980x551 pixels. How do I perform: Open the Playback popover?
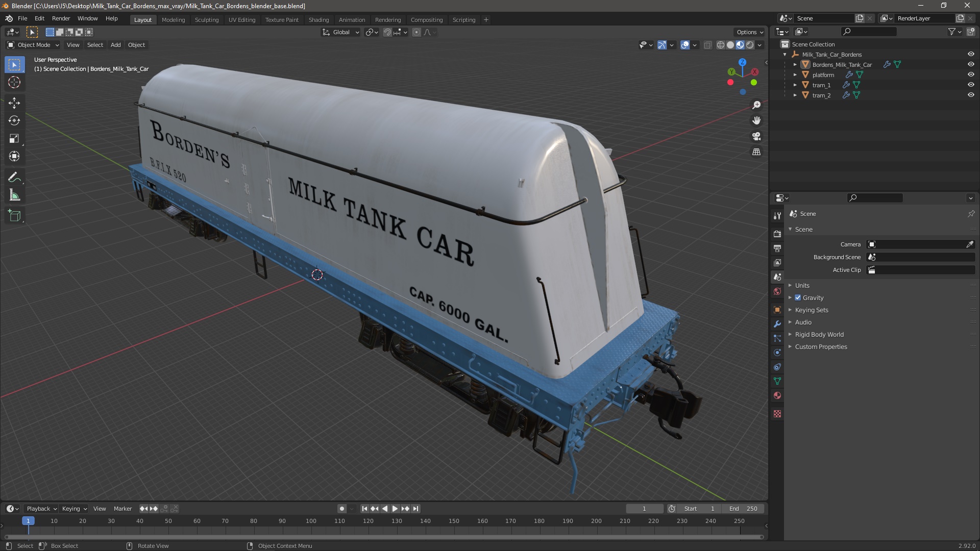pyautogui.click(x=41, y=509)
